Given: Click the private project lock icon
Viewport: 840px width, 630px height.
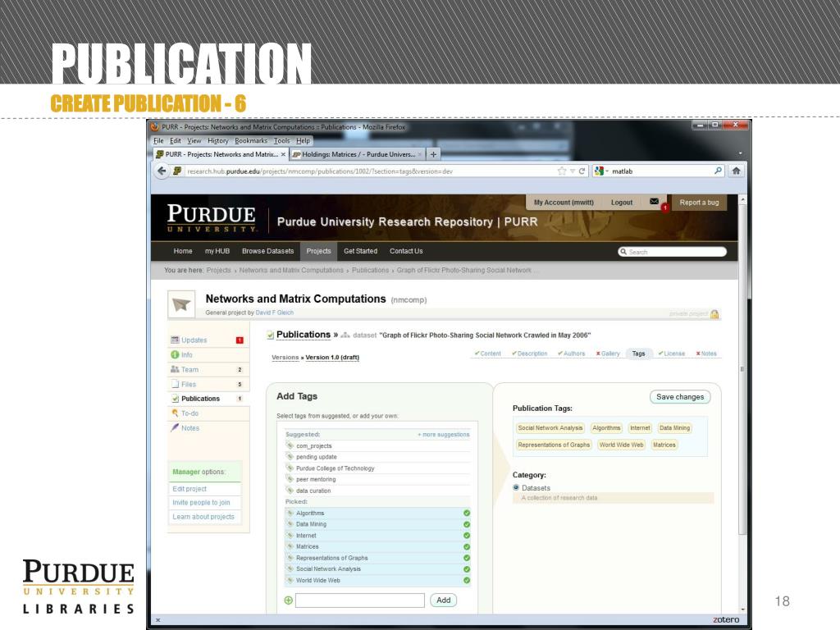Looking at the screenshot, I should (x=714, y=314).
